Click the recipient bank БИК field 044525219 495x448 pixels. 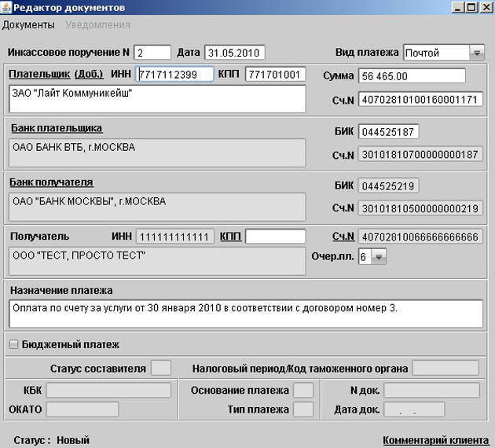point(389,186)
